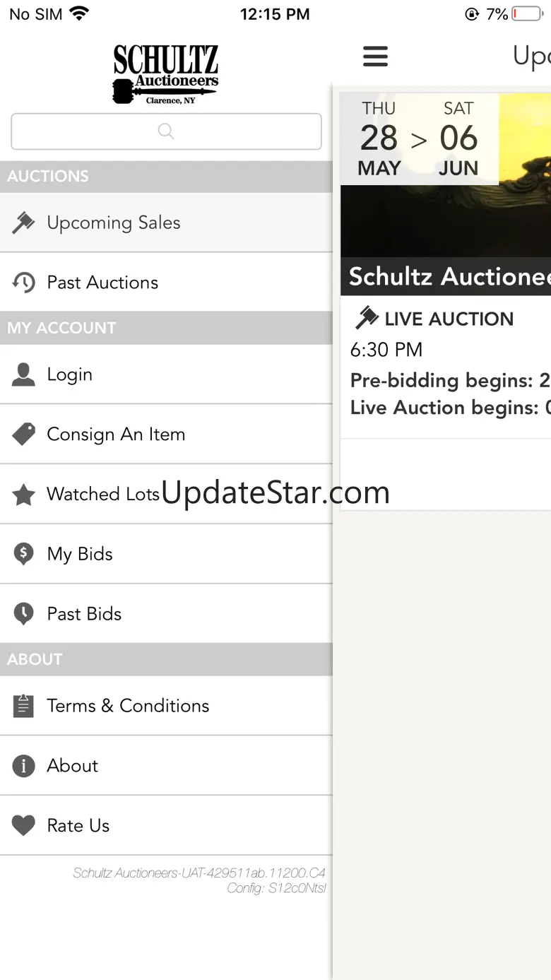
Task: Click the person icon next to Login
Action: (x=23, y=374)
